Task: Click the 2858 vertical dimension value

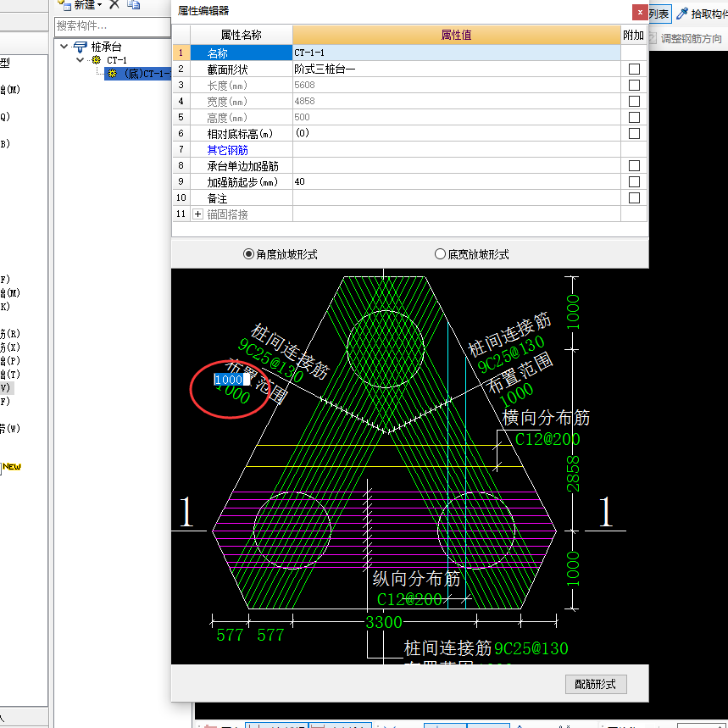Action: pos(573,474)
